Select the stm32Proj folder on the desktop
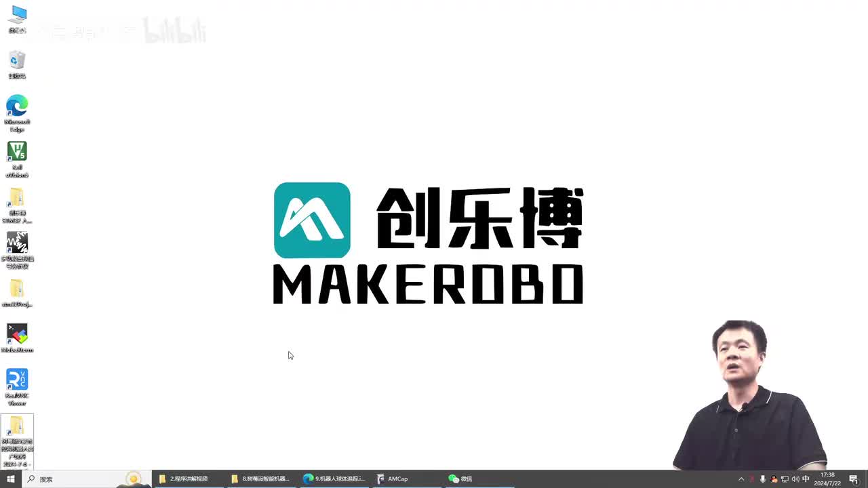 tap(17, 293)
